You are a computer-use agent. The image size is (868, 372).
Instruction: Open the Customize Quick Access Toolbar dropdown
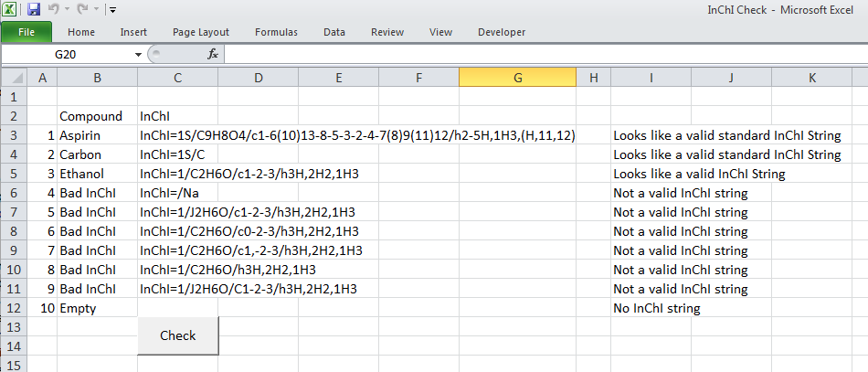pos(111,11)
